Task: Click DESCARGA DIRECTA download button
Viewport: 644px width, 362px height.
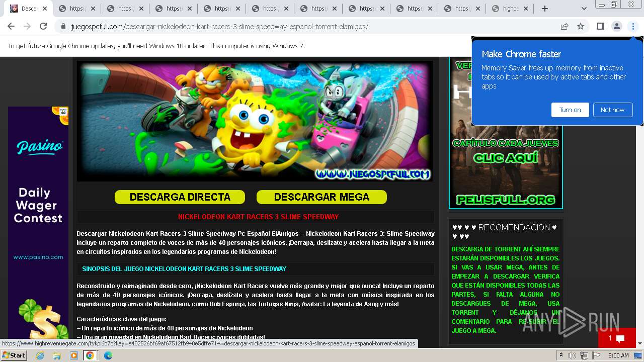Action: [180, 197]
